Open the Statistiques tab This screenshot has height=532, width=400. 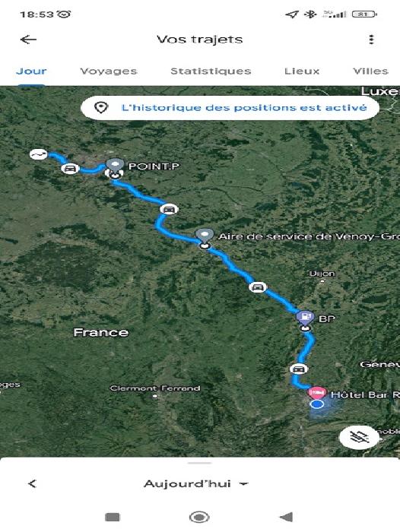click(211, 71)
